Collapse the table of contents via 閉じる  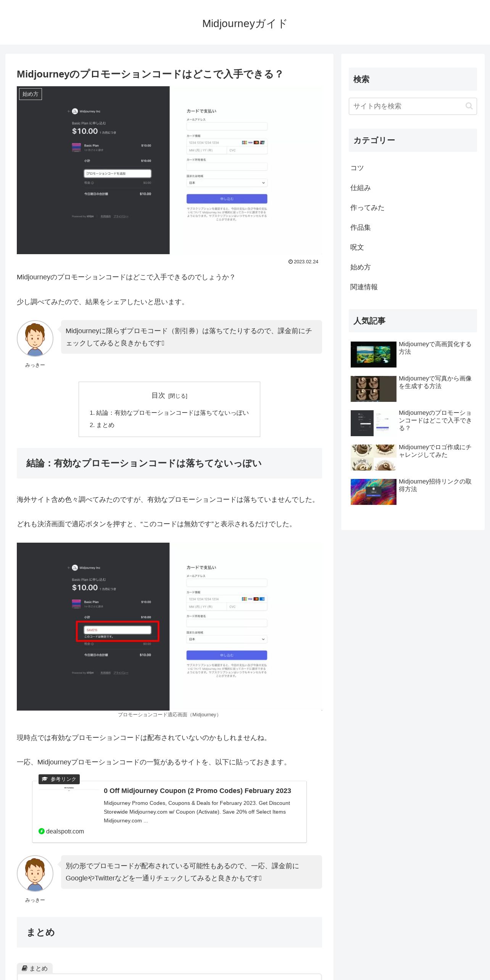tap(178, 396)
